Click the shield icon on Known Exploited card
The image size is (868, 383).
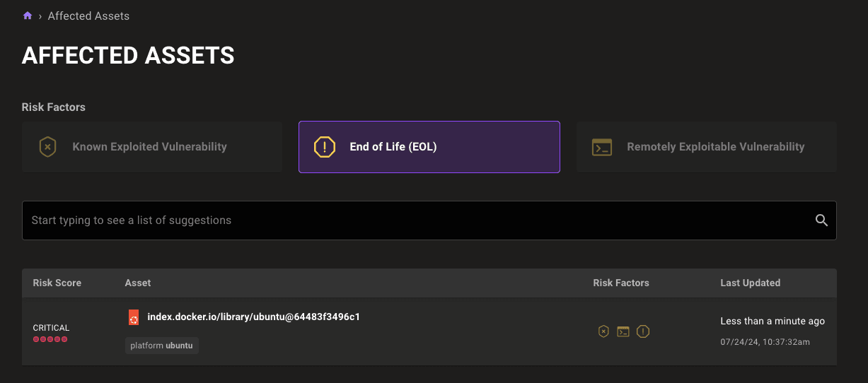[47, 147]
